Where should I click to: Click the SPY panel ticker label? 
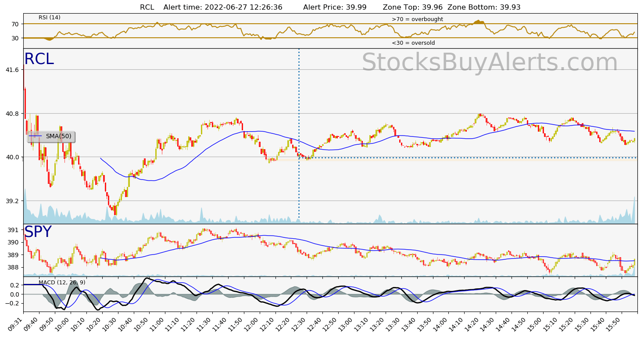tap(38, 232)
